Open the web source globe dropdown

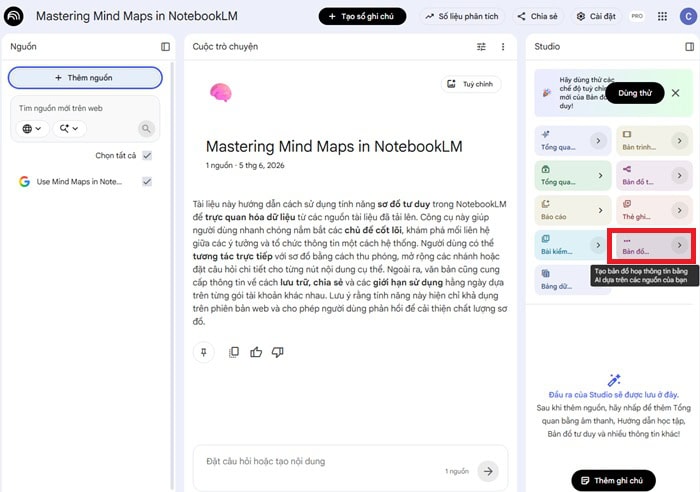point(32,129)
